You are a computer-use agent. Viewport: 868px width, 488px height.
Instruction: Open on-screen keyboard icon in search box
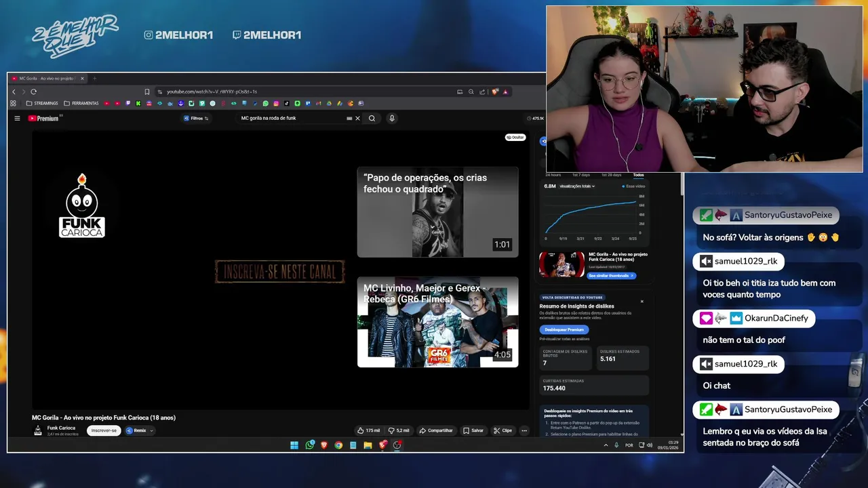(x=349, y=118)
